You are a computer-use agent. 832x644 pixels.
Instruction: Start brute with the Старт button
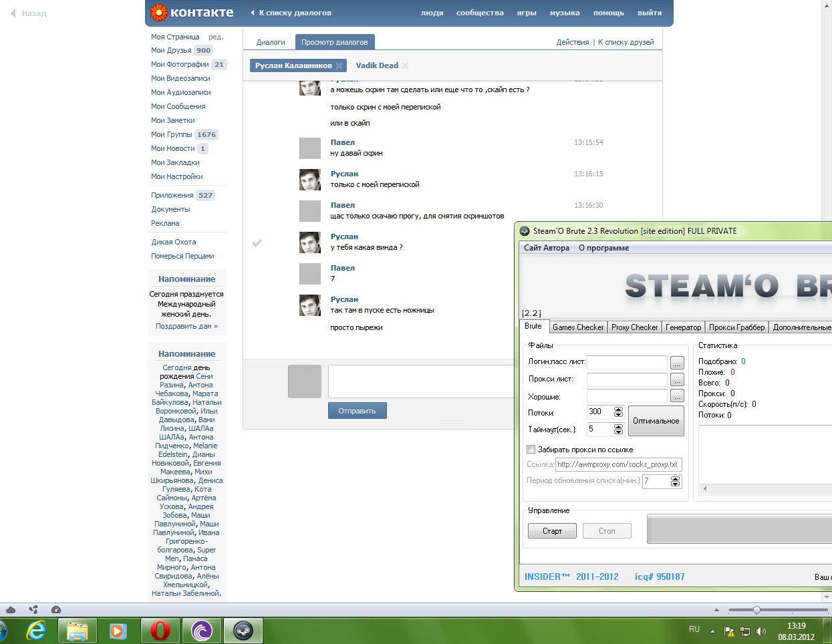(x=552, y=531)
